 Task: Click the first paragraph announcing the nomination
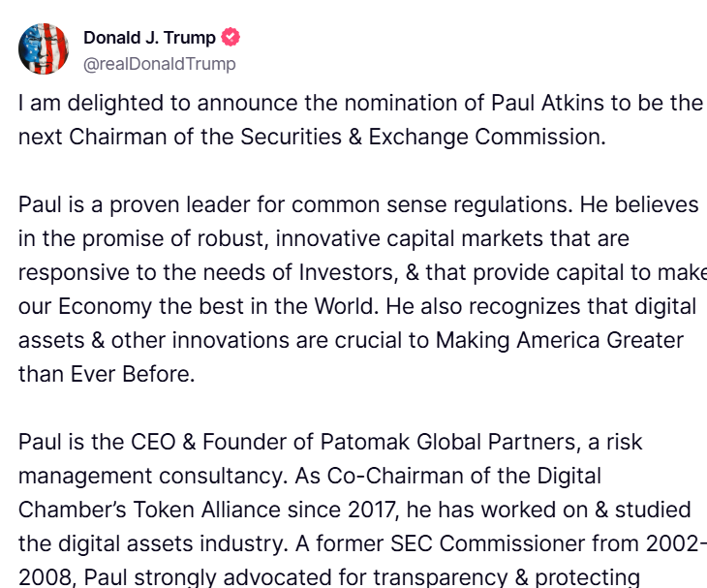click(358, 120)
